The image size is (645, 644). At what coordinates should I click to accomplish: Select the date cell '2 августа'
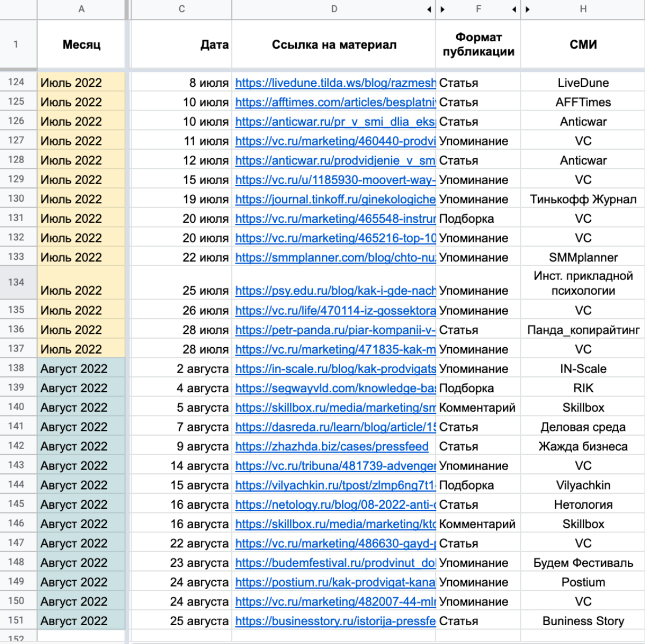coord(182,369)
